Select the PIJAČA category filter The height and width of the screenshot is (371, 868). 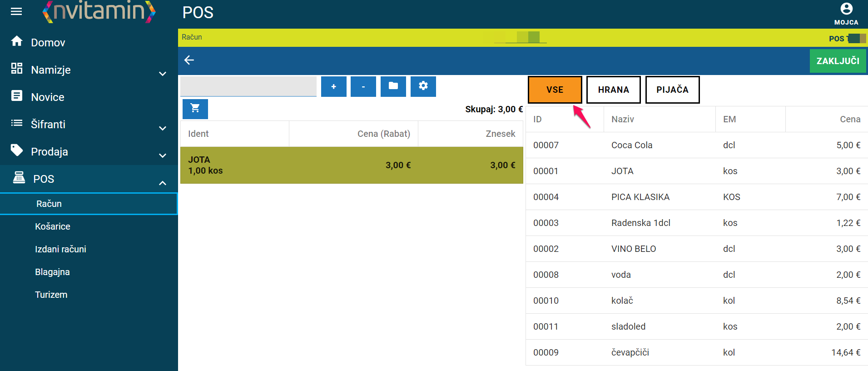pos(672,90)
